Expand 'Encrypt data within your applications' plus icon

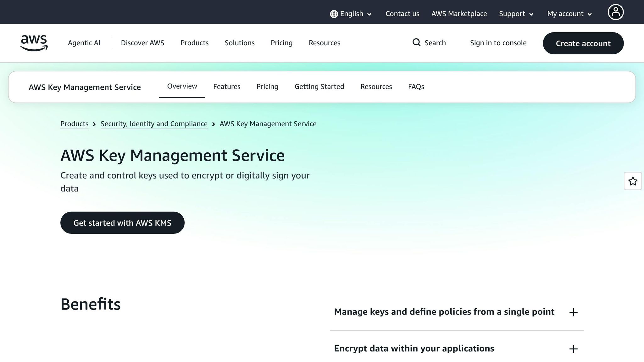pos(573,349)
